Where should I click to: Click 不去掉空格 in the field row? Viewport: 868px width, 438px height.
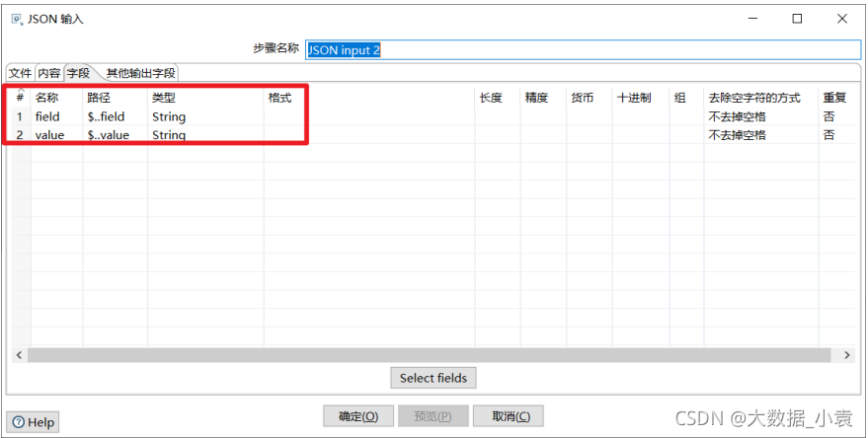[x=761, y=116]
